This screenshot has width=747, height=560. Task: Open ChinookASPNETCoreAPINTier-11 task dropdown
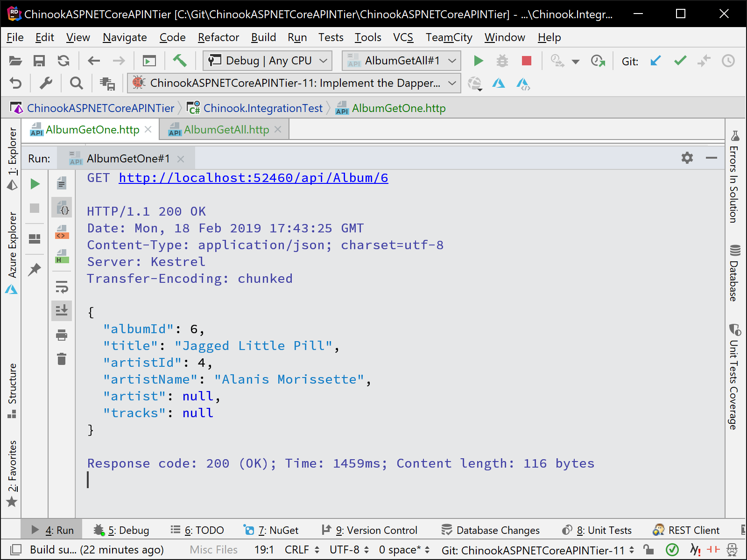(x=294, y=83)
